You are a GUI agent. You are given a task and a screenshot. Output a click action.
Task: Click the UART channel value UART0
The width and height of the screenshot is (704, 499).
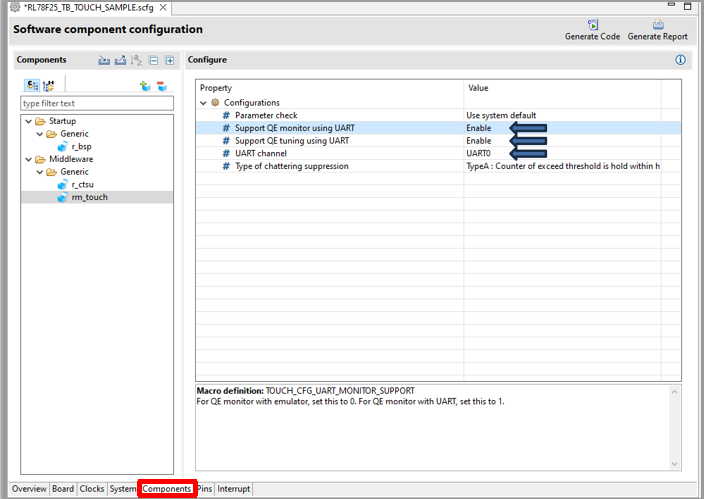(478, 154)
